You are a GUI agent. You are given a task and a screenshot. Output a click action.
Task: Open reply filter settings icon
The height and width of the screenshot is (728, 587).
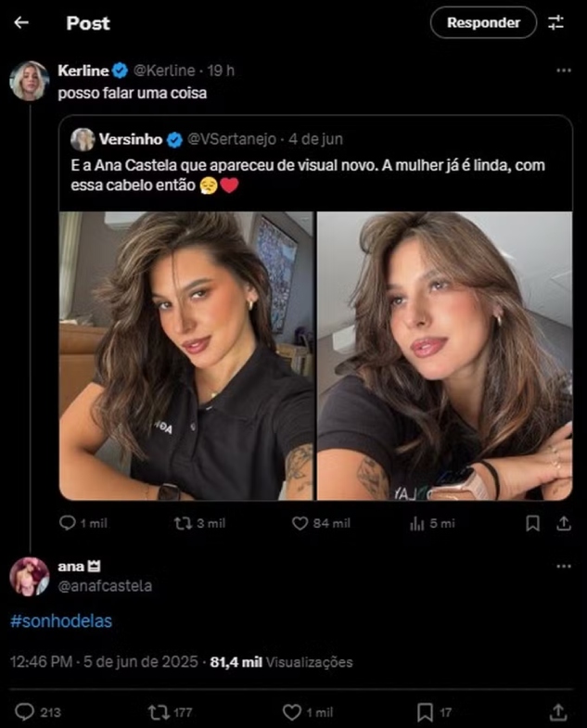556,23
